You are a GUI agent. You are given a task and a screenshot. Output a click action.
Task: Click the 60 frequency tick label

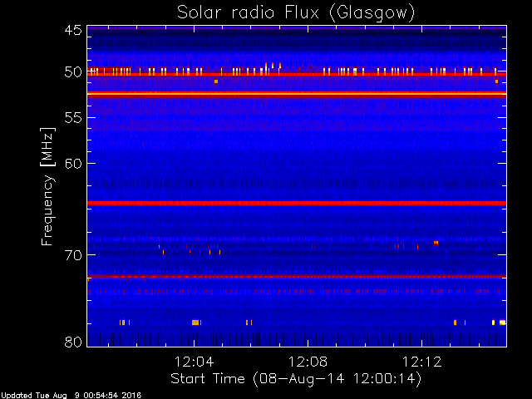click(73, 164)
